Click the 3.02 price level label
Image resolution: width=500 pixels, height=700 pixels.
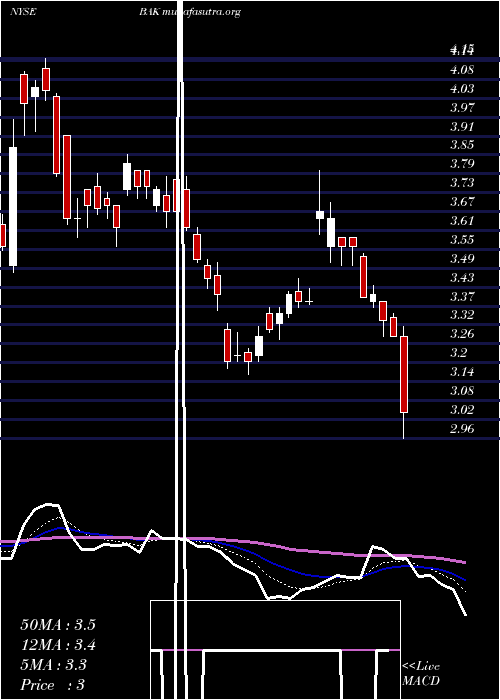462,409
